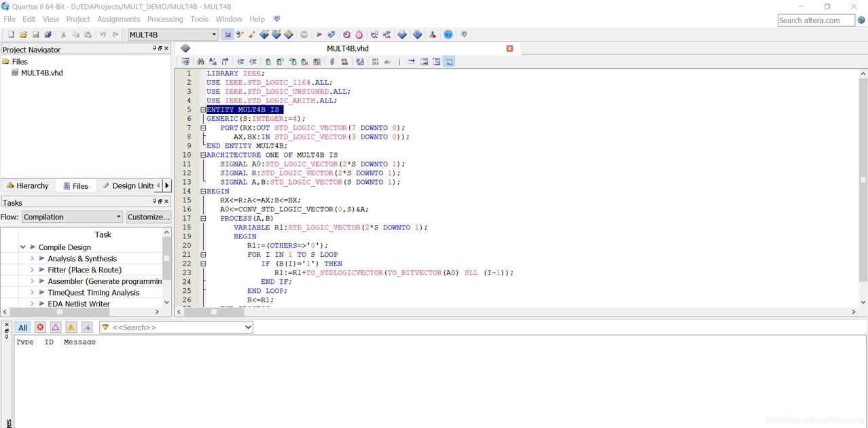
Task: Open the File menu
Action: (x=10, y=19)
